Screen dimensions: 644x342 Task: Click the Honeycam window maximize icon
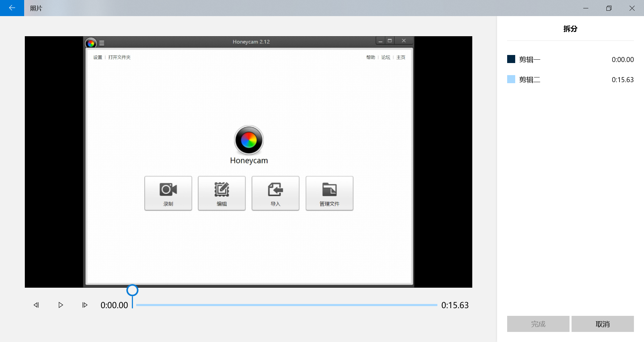(x=390, y=41)
